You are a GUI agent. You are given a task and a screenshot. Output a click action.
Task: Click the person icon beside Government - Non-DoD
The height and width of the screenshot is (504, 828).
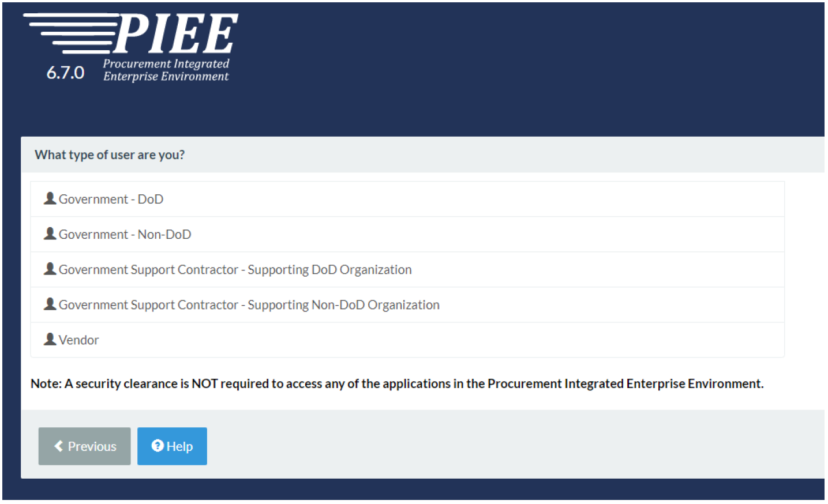pos(50,234)
